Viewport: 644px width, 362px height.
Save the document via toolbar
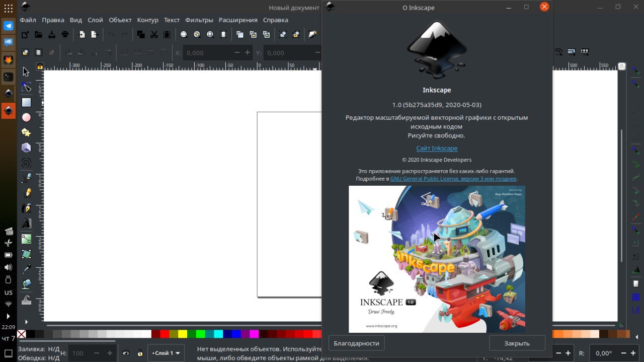[x=51, y=35]
